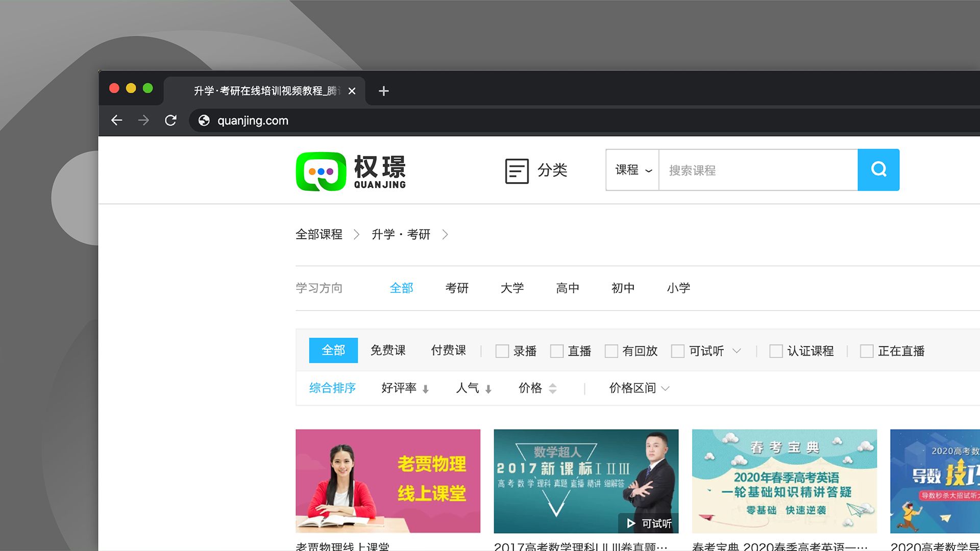980x551 pixels.
Task: Sort by 好评率 rating arrow
Action: click(x=425, y=389)
